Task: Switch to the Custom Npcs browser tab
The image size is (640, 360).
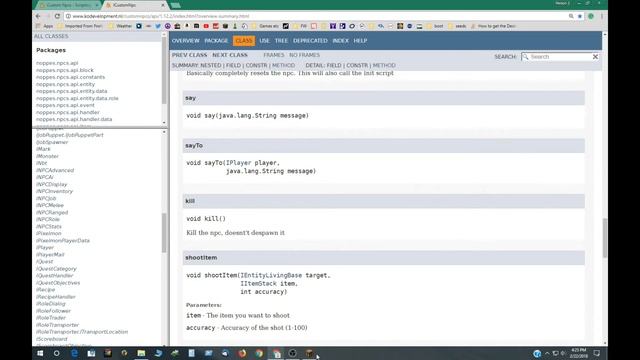Action: pyautogui.click(x=68, y=5)
